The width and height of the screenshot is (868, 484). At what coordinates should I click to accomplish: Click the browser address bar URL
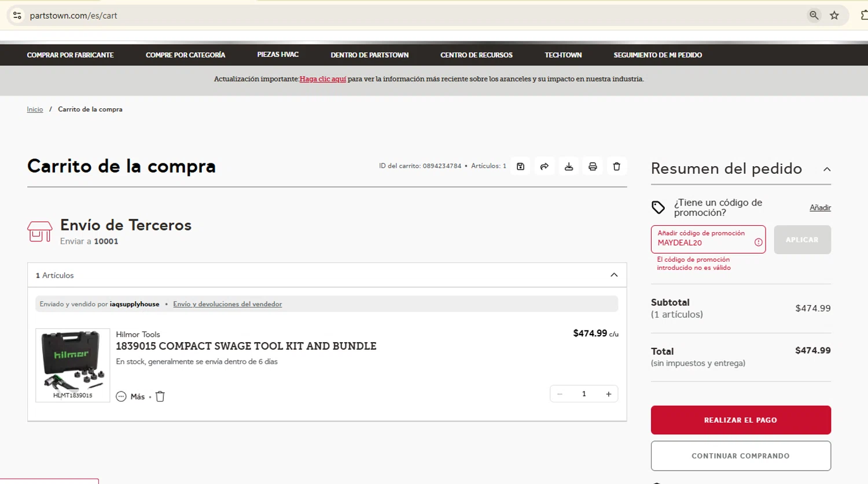73,16
